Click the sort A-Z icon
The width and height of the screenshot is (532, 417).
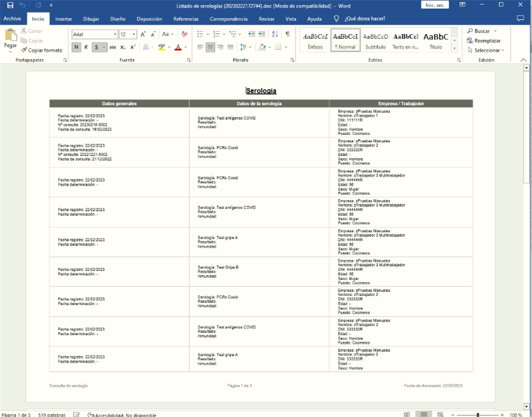[275, 34]
